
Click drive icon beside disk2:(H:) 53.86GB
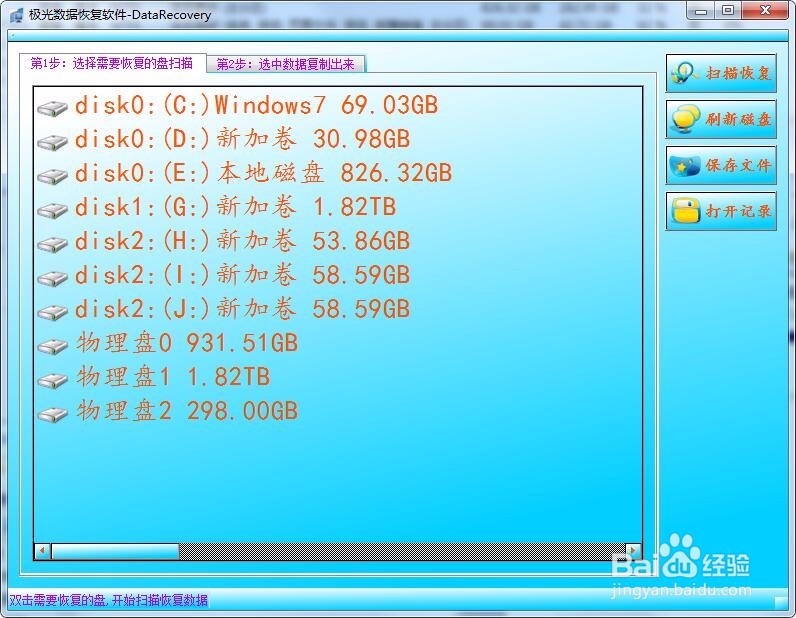coord(53,244)
